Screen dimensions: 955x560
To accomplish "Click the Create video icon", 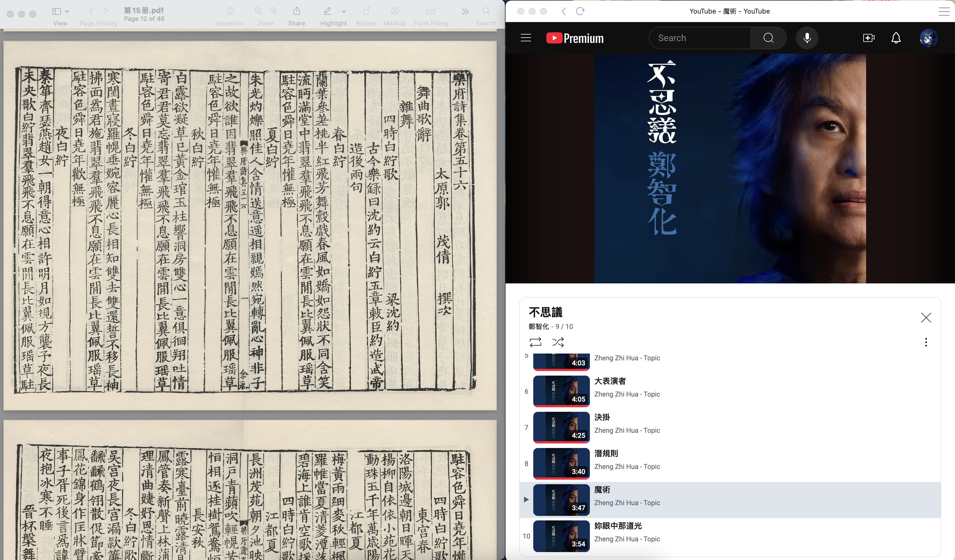I will [x=869, y=38].
